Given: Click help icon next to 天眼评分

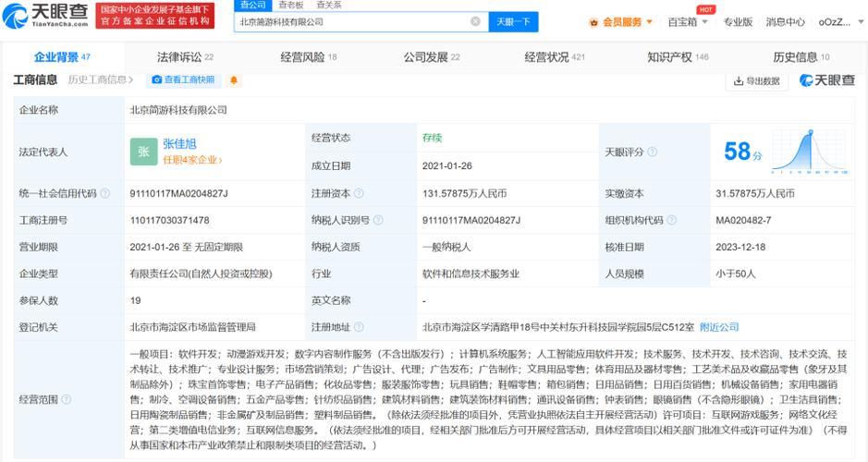Looking at the screenshot, I should (652, 152).
